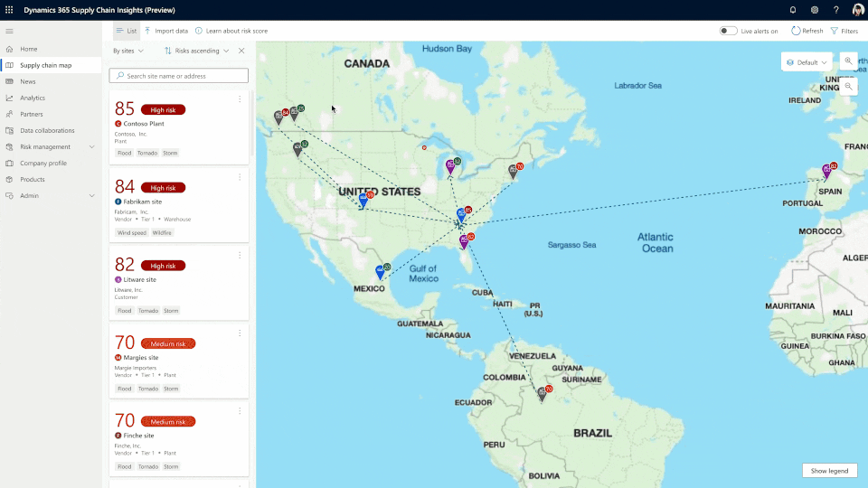Viewport: 868px width, 488px height.
Task: Click the help question mark icon
Action: click(x=835, y=10)
